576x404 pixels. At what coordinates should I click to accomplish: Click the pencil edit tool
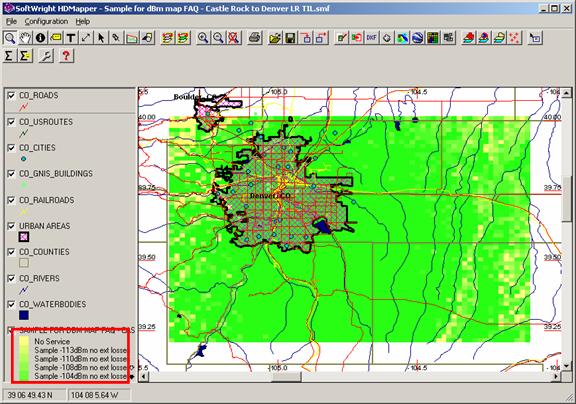pyautogui.click(x=116, y=38)
